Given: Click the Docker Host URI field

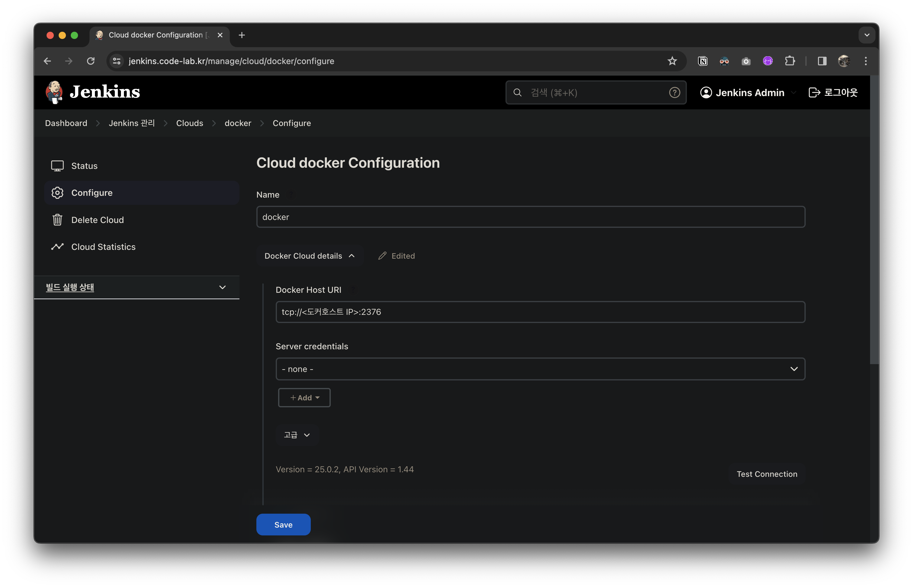Looking at the screenshot, I should [x=540, y=312].
